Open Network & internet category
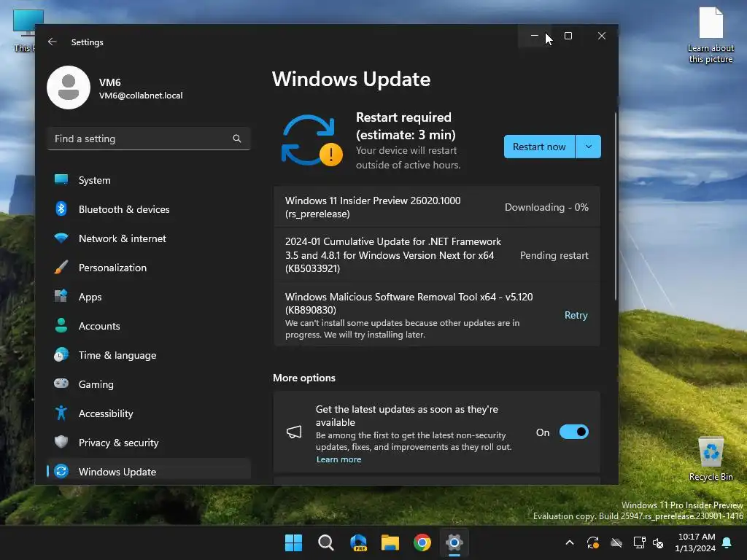This screenshot has height=560, width=747. (149, 238)
